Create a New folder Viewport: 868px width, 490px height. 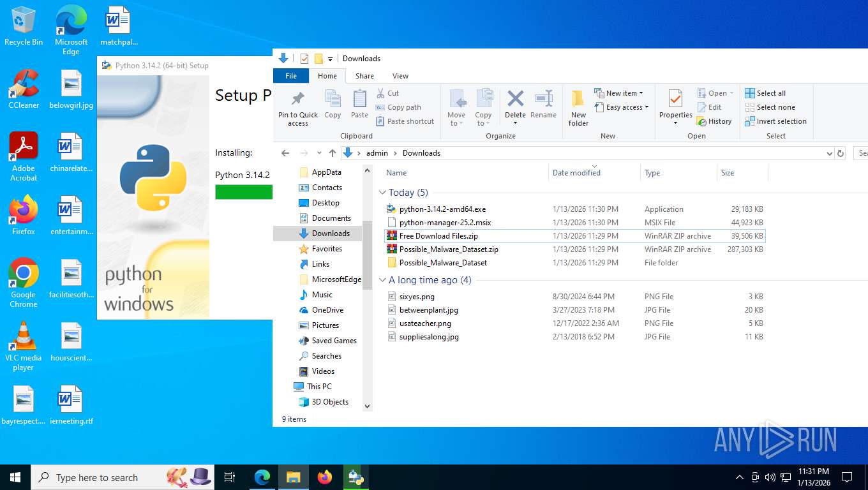[x=578, y=107]
